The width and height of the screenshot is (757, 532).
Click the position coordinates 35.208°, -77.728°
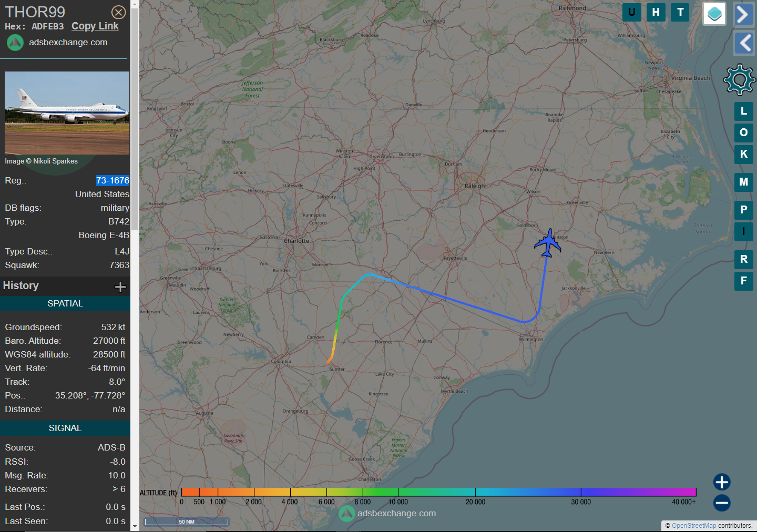pyautogui.click(x=90, y=395)
